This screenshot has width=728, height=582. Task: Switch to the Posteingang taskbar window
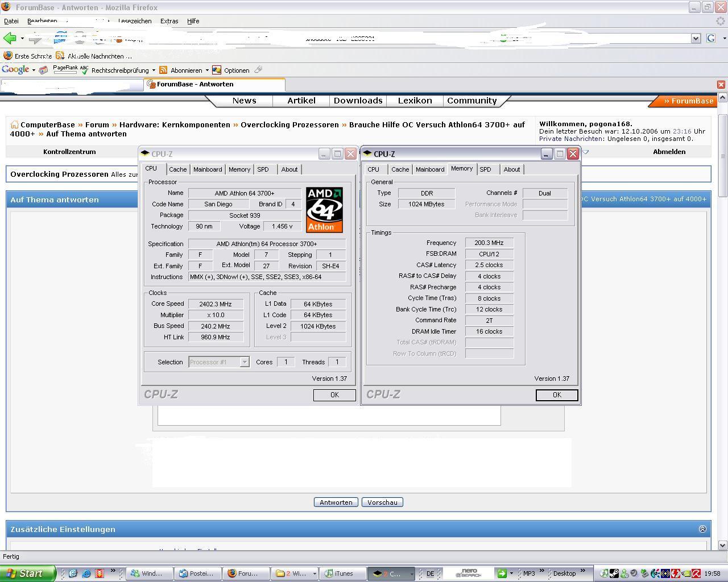point(198,573)
